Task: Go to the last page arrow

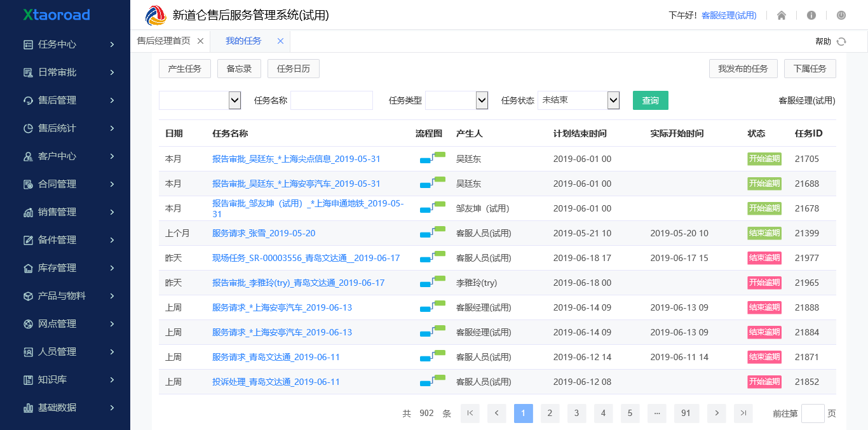Action: tap(743, 413)
